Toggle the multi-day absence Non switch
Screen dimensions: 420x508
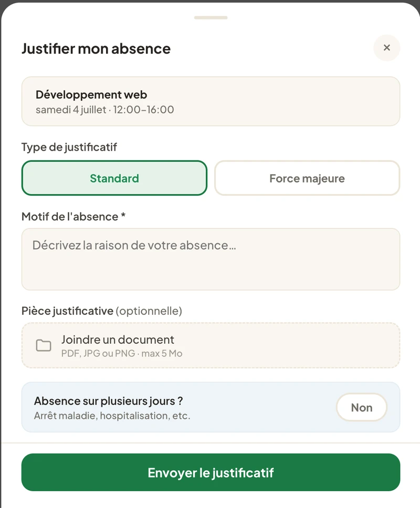(x=362, y=407)
